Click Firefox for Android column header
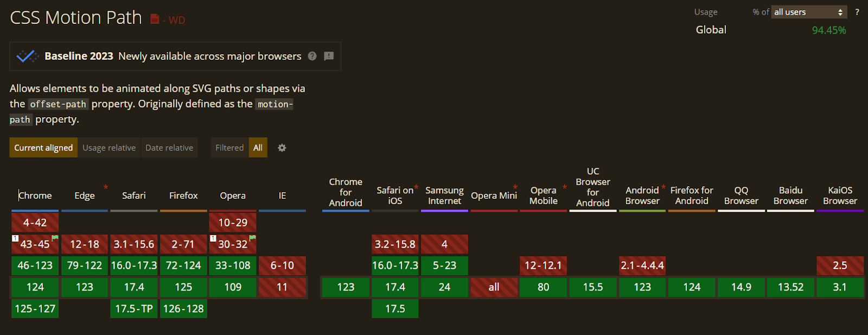Viewport: 868px width, 335px height. (692, 195)
